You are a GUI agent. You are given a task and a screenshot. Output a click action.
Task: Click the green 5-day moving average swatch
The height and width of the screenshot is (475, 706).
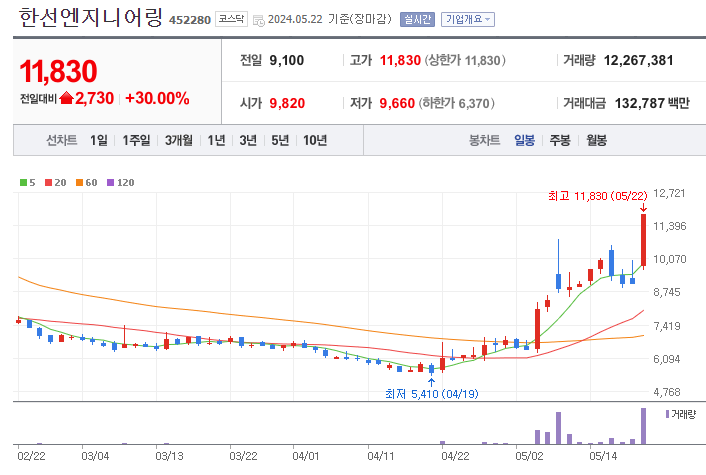tap(23, 182)
